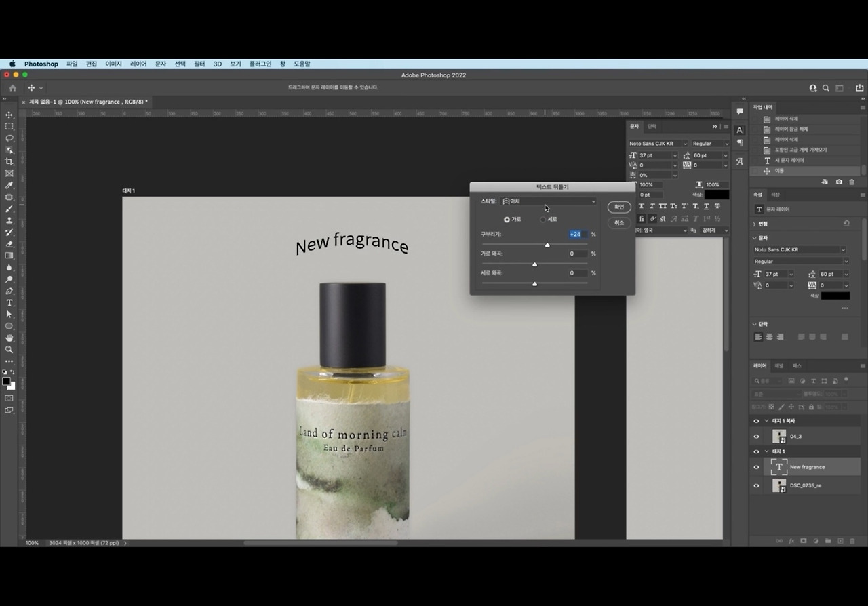Click the Home icon in options bar
The image size is (868, 606).
point(12,88)
